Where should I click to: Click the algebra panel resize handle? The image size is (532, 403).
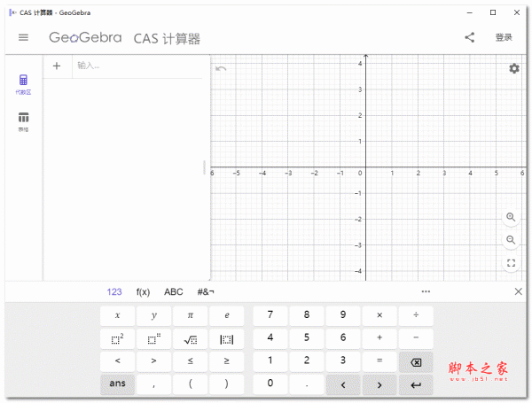pos(204,167)
